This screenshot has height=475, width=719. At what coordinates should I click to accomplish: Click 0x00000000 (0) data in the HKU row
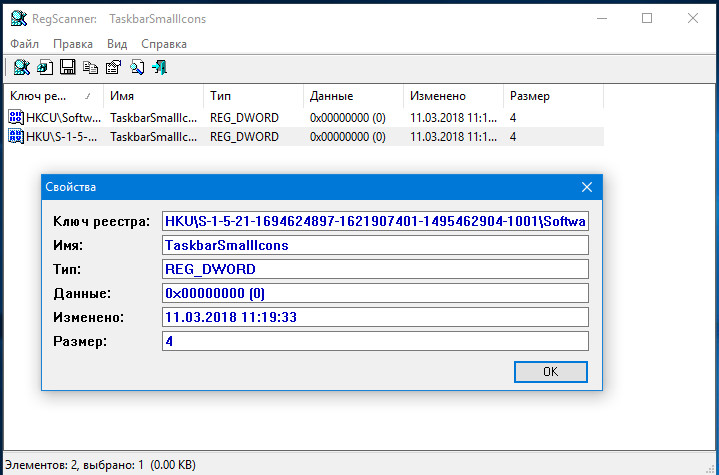pyautogui.click(x=348, y=137)
